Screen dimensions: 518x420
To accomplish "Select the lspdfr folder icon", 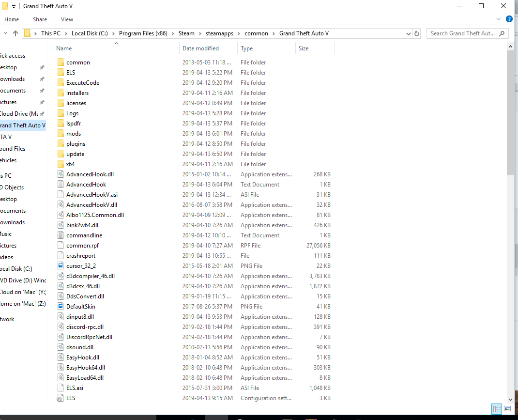I will (x=61, y=123).
